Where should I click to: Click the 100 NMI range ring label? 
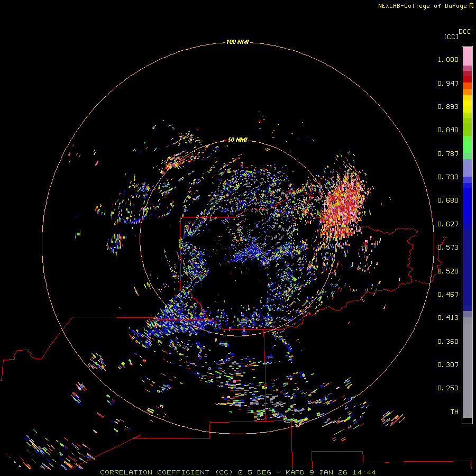(x=237, y=42)
